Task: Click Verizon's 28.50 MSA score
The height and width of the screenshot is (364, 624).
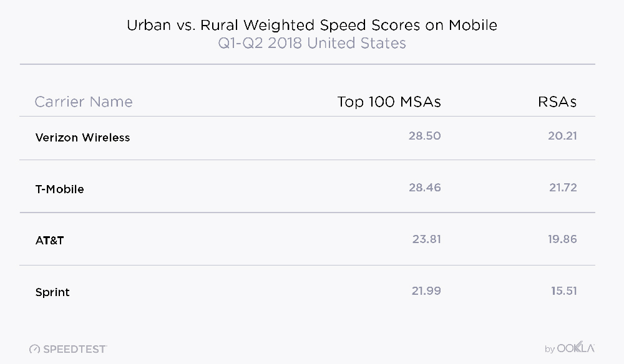Action: (424, 136)
